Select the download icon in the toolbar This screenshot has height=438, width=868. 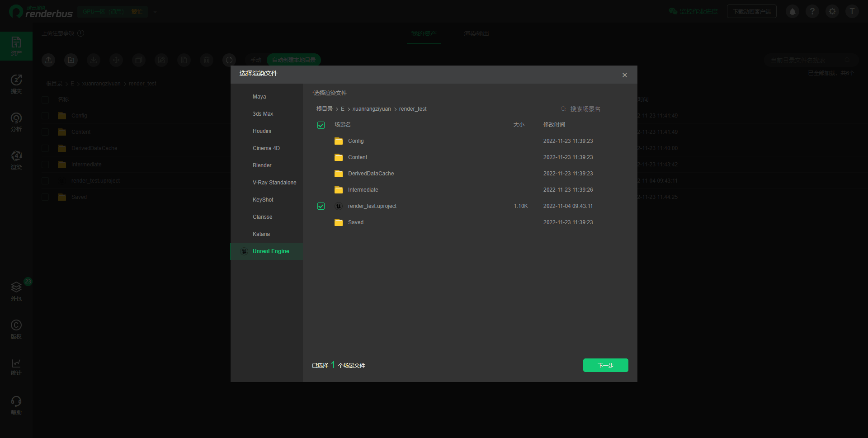click(94, 60)
